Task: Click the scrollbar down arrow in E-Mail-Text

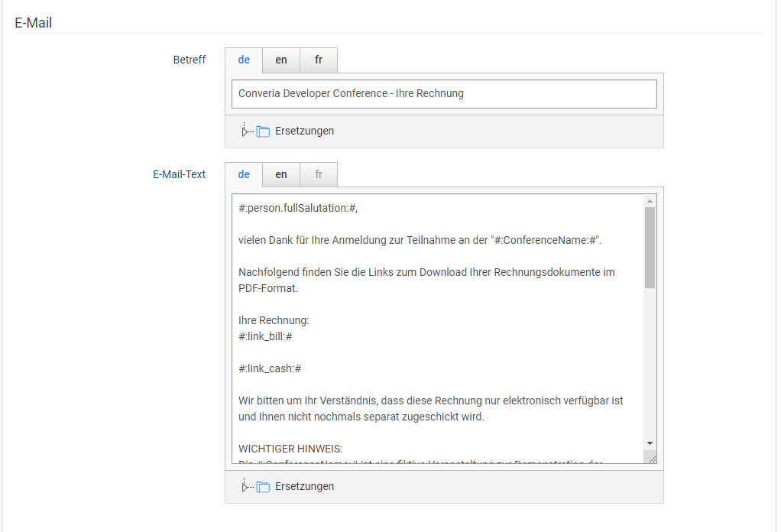Action: point(650,443)
